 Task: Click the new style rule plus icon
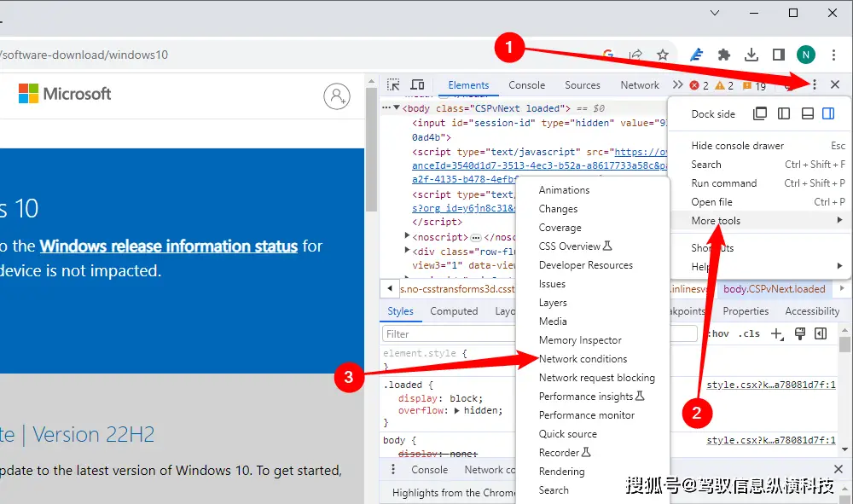(x=777, y=333)
